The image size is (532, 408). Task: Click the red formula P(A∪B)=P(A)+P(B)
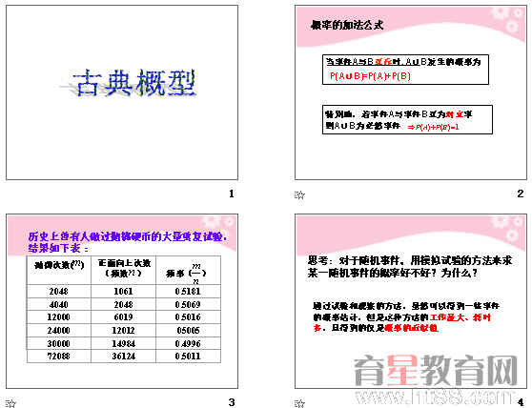370,76
